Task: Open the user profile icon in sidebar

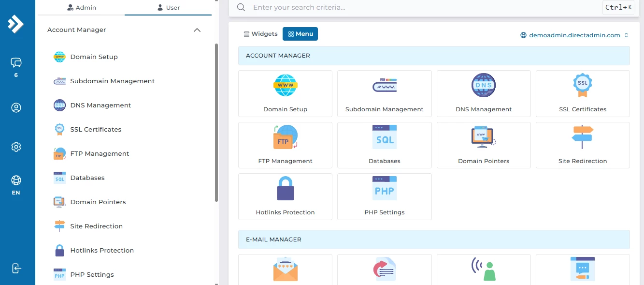Action: 16,107
